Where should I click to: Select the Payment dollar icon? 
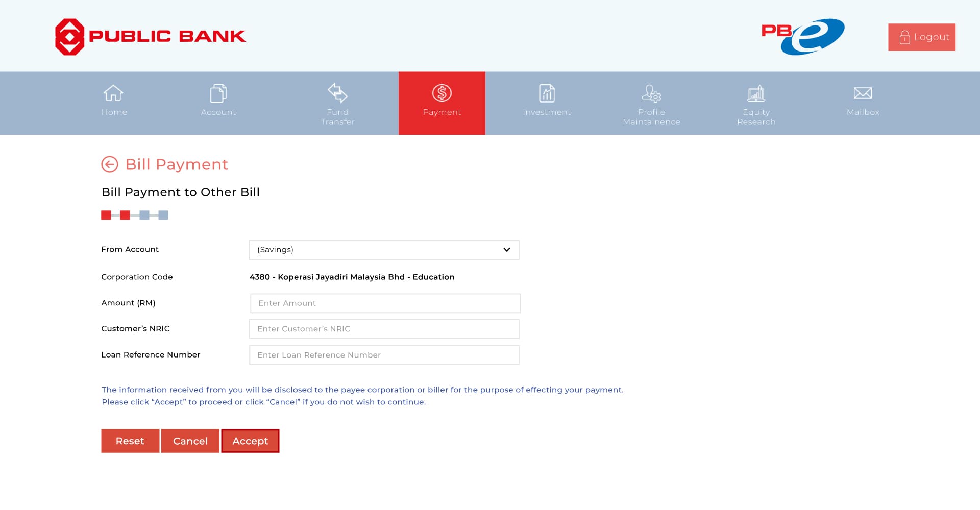click(442, 93)
